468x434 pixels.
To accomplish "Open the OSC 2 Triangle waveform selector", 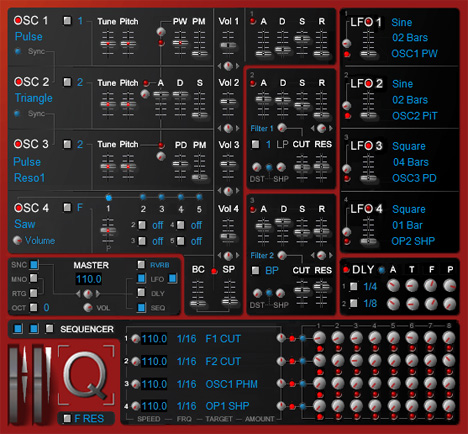I will tap(34, 98).
